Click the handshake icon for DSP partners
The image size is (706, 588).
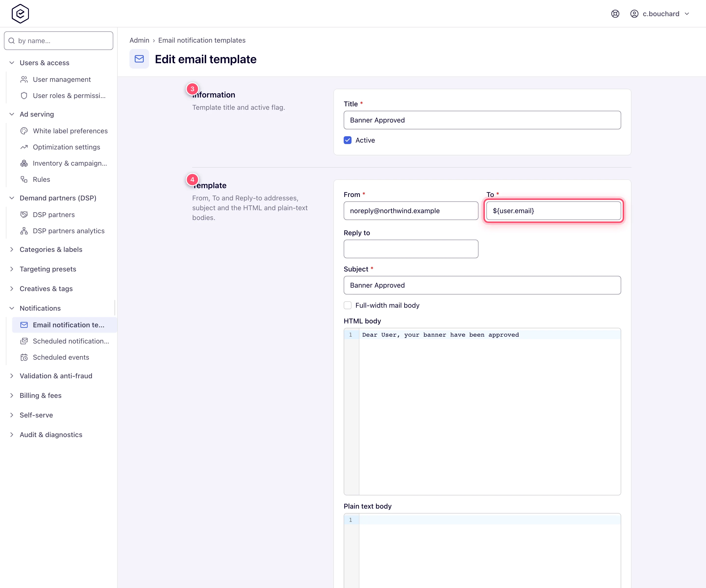(x=24, y=215)
